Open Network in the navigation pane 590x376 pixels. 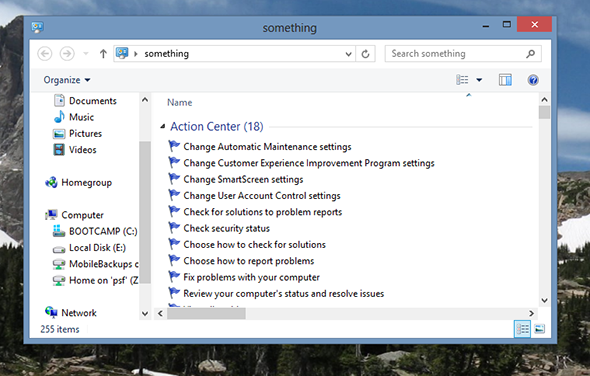click(x=79, y=313)
